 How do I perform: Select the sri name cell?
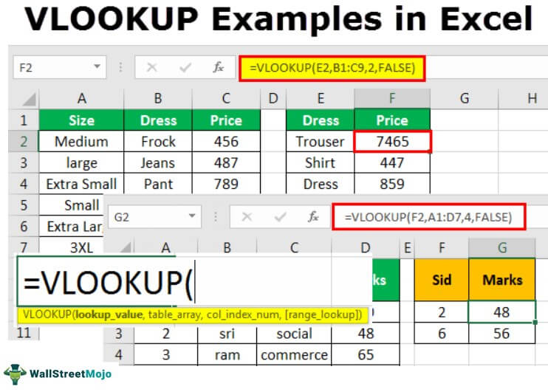[227, 334]
